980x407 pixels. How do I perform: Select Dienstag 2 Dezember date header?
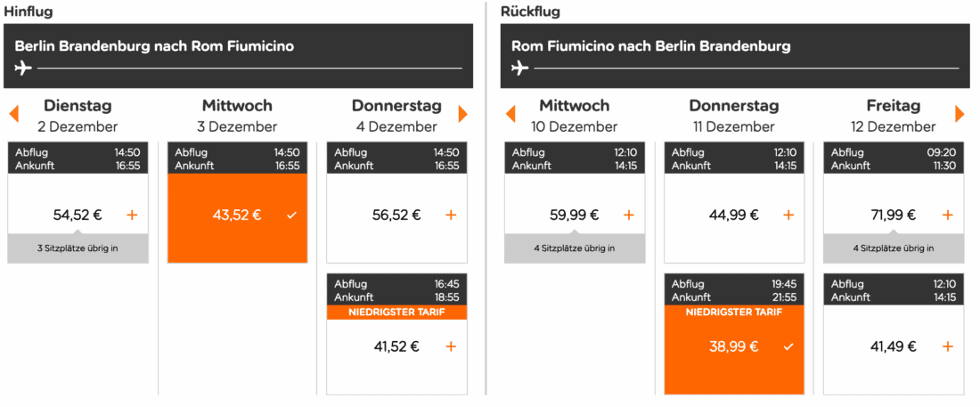[78, 116]
